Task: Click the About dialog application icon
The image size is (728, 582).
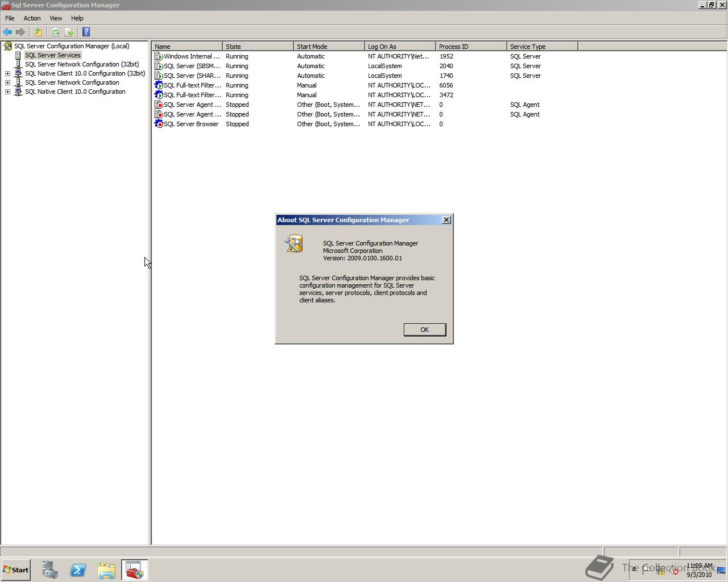Action: coord(294,243)
